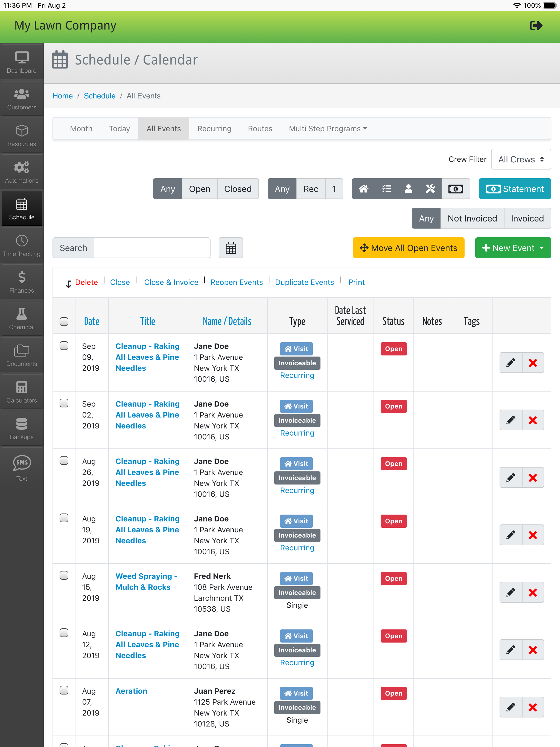Click the home filter icon
Screen dimensions: 560x747
(x=363, y=189)
